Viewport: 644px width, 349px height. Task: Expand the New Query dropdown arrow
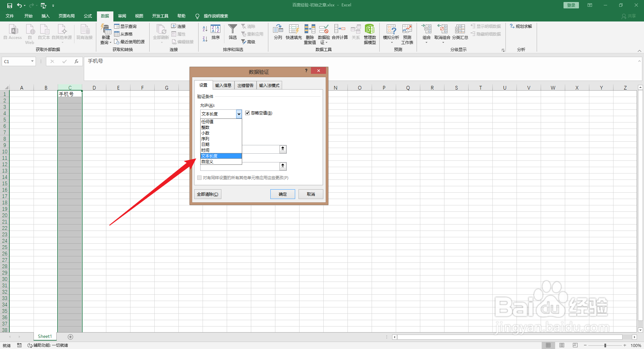tap(110, 43)
